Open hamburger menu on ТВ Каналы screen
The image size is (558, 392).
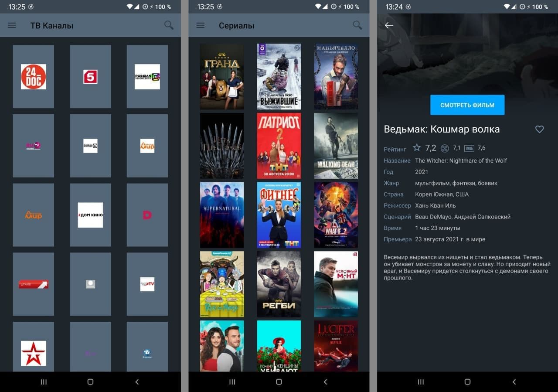pyautogui.click(x=12, y=25)
